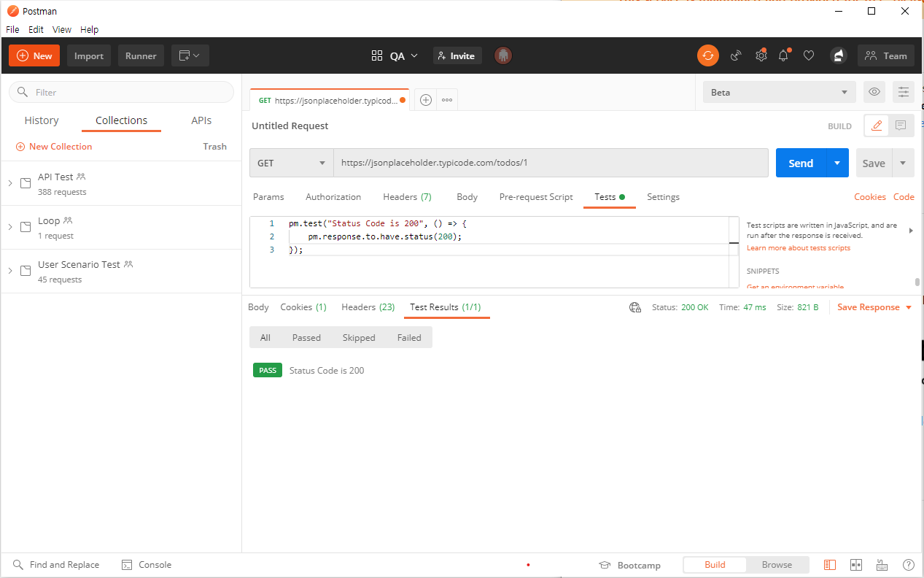This screenshot has height=578, width=924.
Task: Open a new request tab with plus icon
Action: pos(426,100)
